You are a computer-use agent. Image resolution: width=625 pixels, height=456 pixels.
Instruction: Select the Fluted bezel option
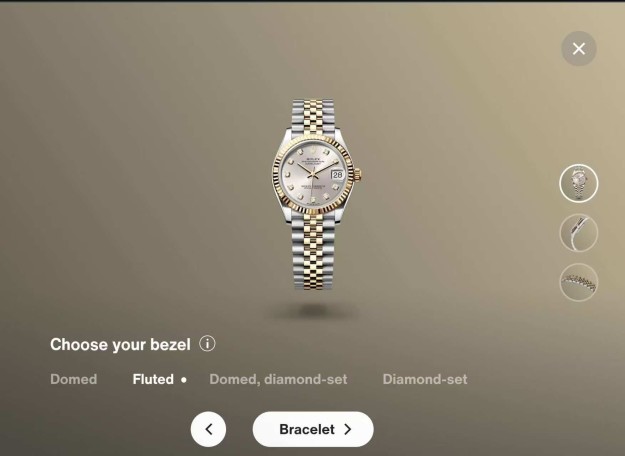[x=153, y=379]
